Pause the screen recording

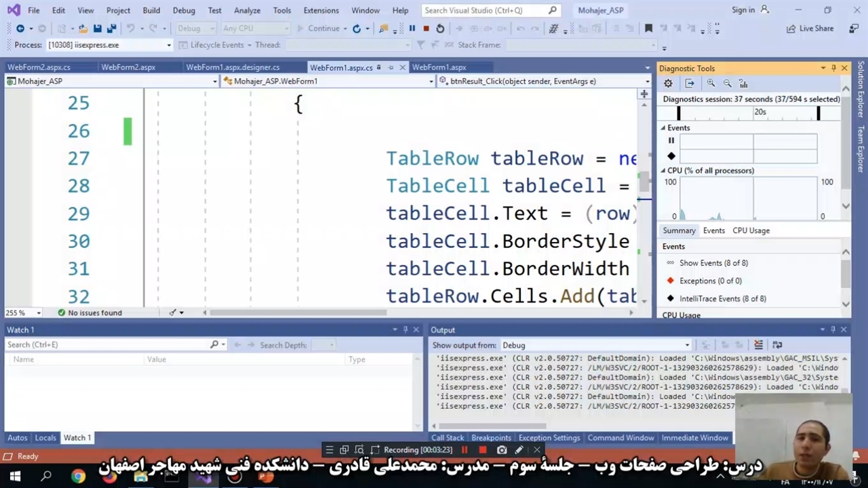[465, 450]
